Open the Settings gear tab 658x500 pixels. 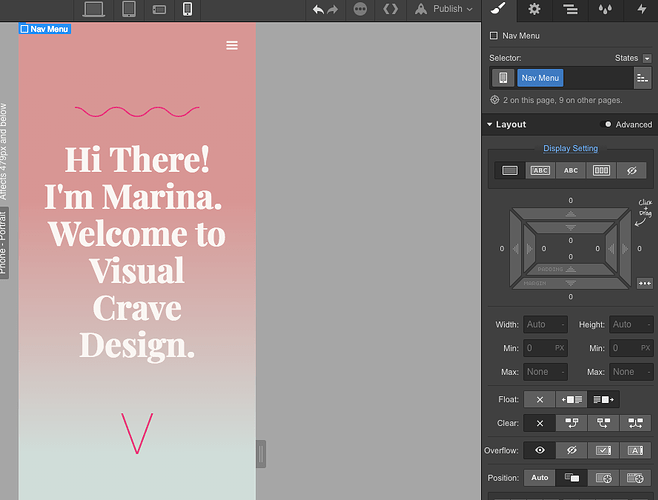click(534, 9)
